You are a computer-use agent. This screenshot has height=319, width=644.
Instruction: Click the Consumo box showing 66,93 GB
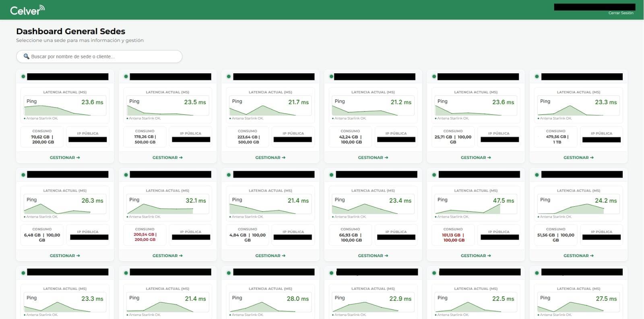350,235
